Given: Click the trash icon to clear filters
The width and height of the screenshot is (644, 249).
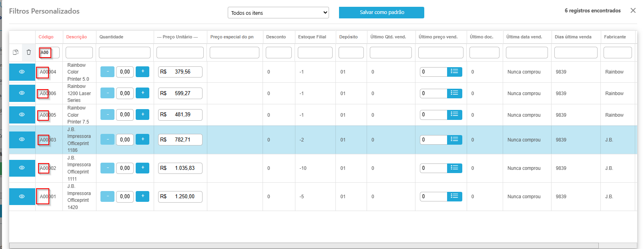Looking at the screenshot, I should 29,52.
